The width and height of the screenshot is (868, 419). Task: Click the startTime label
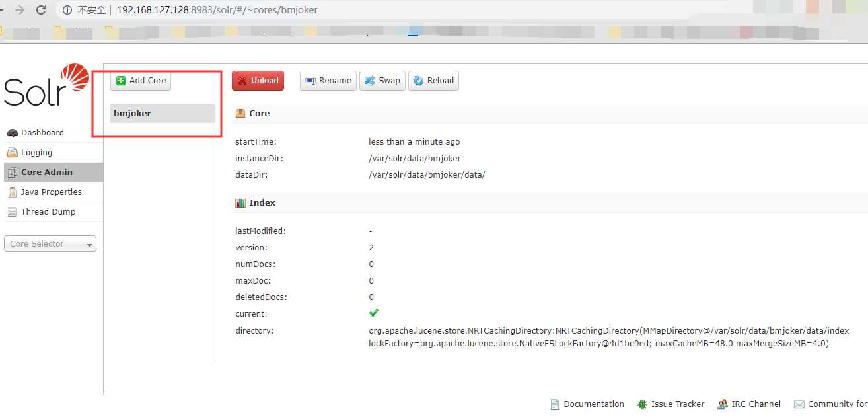pos(256,142)
